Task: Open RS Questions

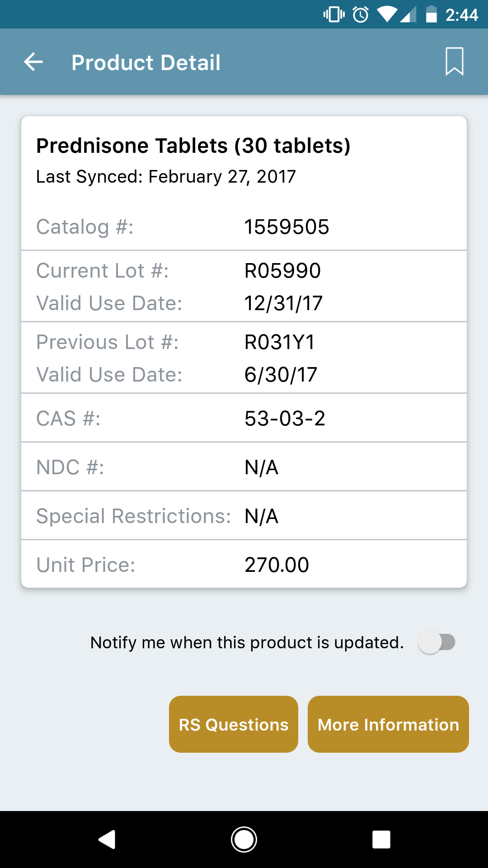Action: click(x=234, y=724)
